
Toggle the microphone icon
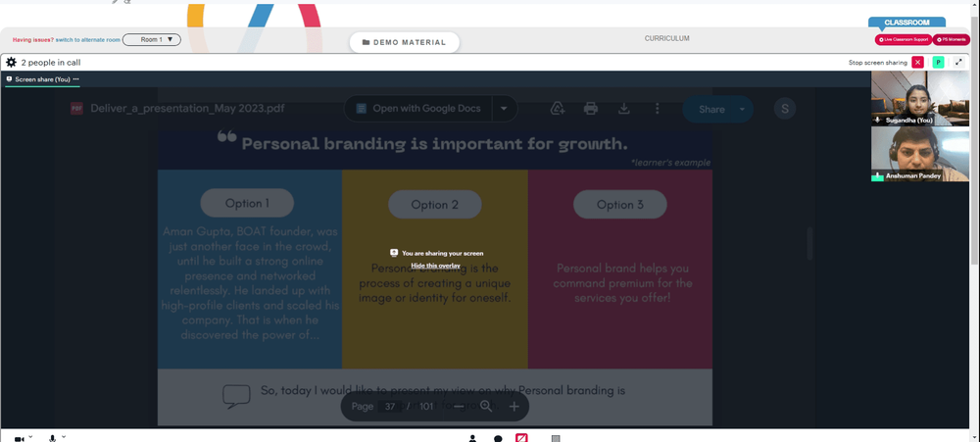pos(53,439)
